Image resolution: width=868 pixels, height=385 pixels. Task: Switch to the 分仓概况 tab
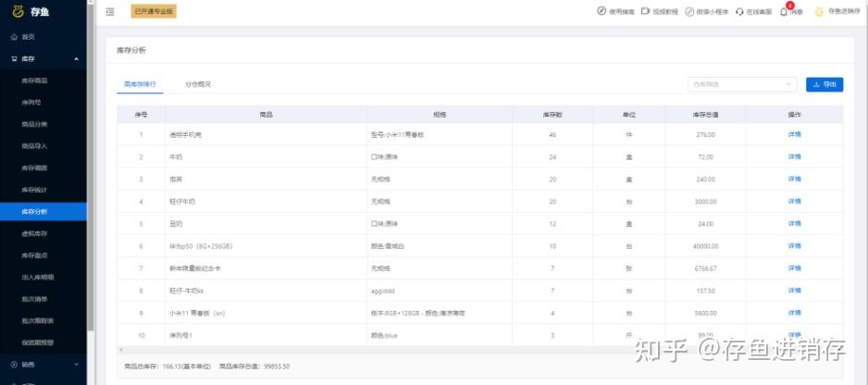coord(198,84)
